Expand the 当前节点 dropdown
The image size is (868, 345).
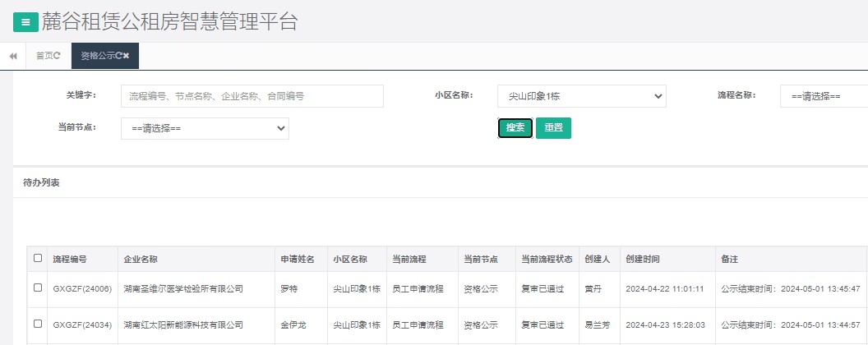(x=205, y=128)
